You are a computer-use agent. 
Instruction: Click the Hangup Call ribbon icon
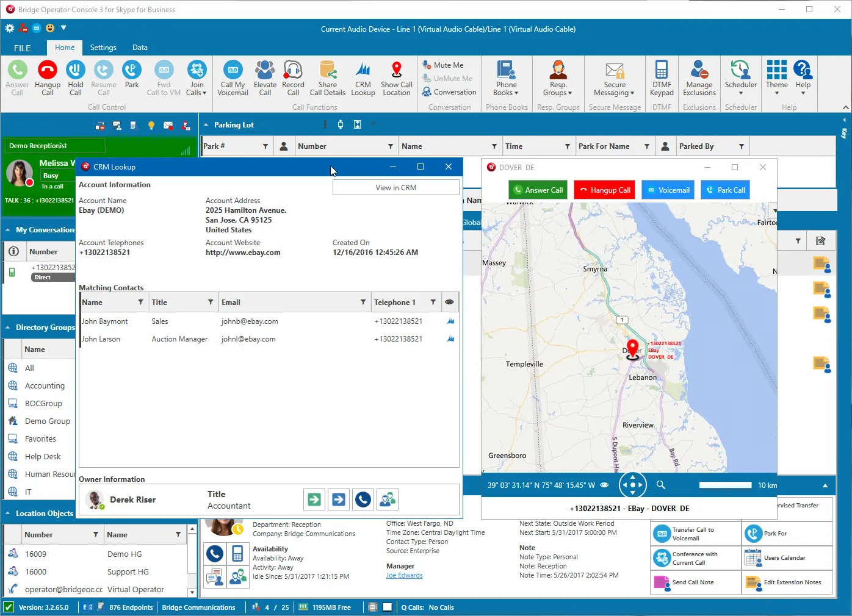(48, 71)
